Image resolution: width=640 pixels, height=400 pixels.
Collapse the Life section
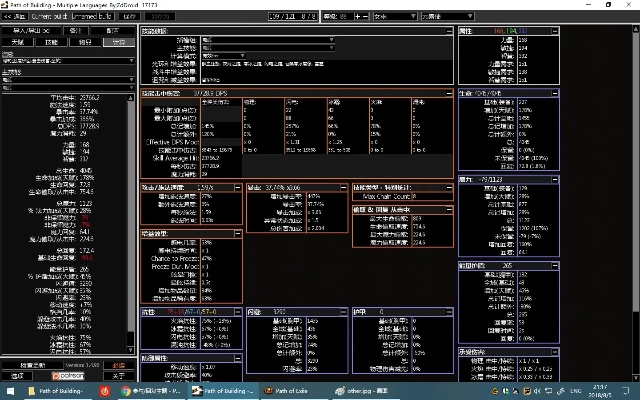tap(555, 93)
